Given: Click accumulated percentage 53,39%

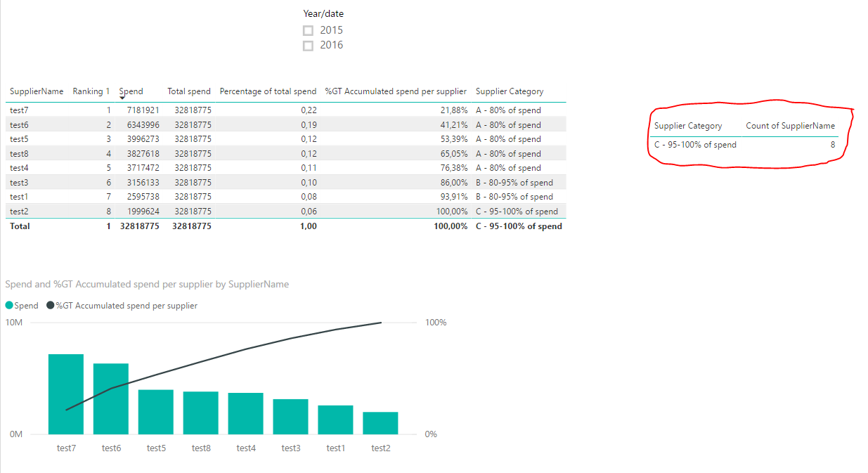Looking at the screenshot, I should pyautogui.click(x=454, y=139).
